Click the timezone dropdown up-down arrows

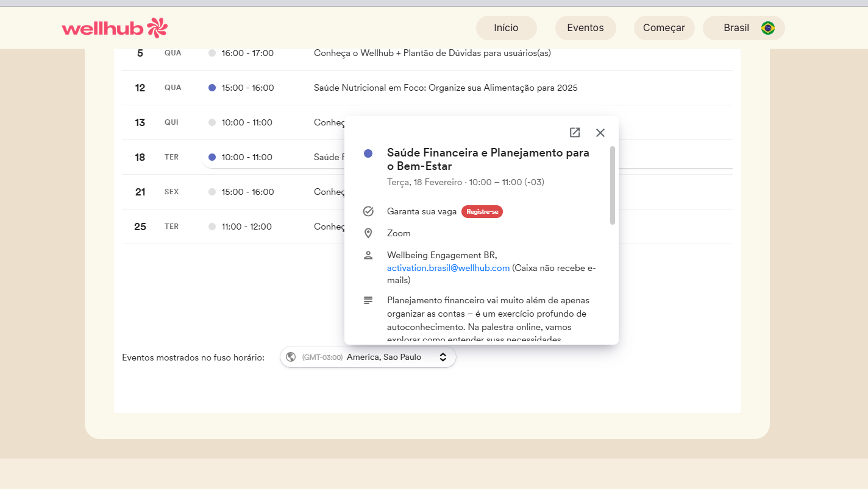[443, 357]
